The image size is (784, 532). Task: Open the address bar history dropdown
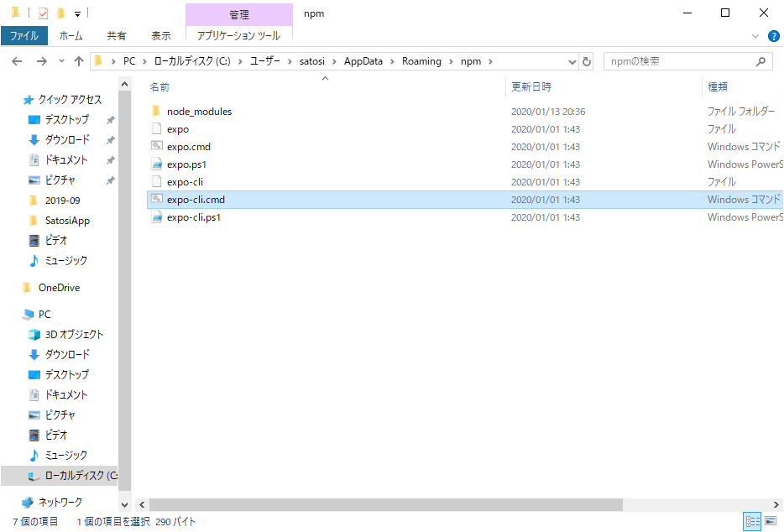(x=572, y=61)
